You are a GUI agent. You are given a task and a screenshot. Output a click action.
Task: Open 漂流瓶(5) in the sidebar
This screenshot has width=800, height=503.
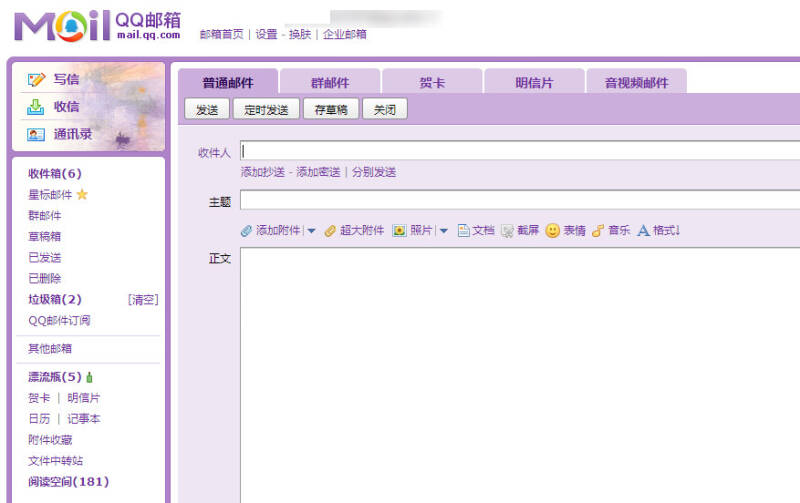click(x=55, y=377)
